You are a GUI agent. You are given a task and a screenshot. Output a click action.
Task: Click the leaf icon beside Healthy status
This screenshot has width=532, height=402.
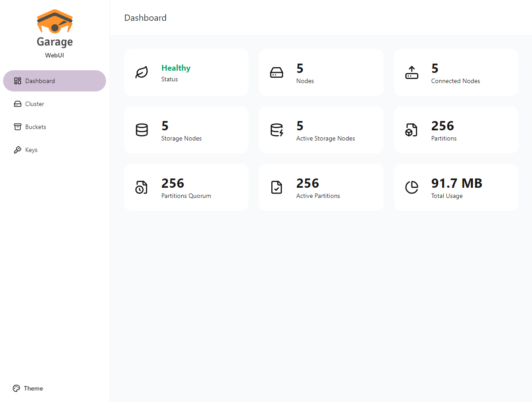(x=141, y=72)
